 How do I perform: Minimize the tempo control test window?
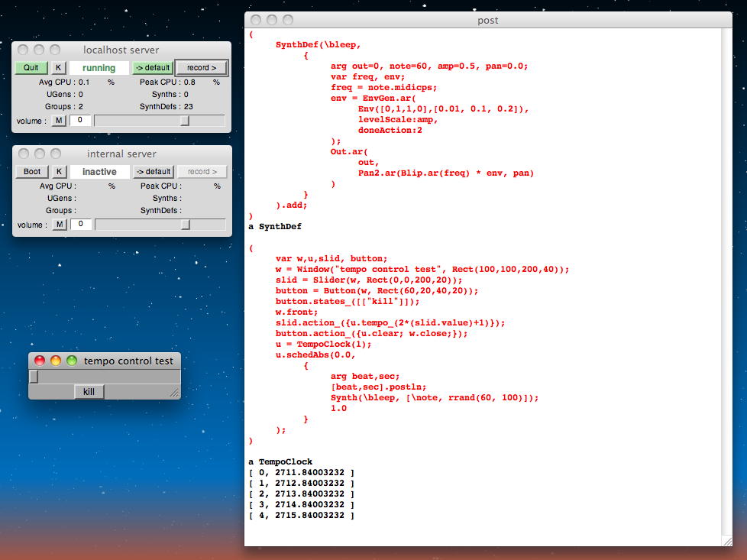click(x=56, y=361)
